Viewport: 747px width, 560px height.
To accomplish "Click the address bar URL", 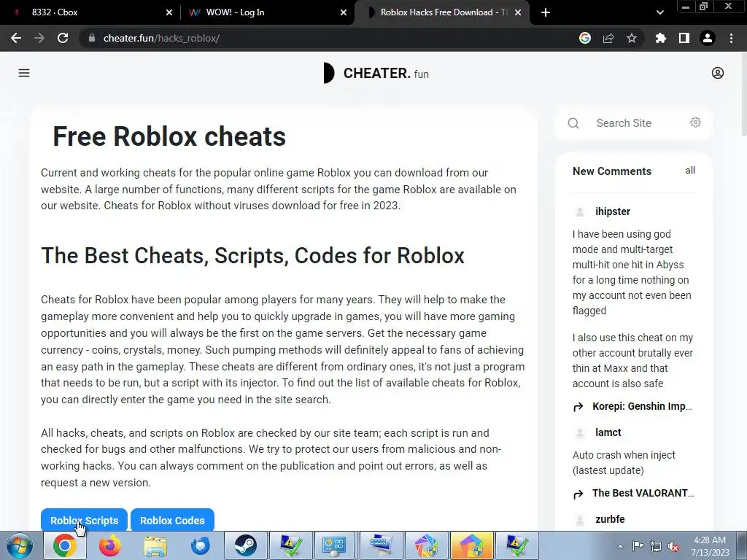I will 161,38.
